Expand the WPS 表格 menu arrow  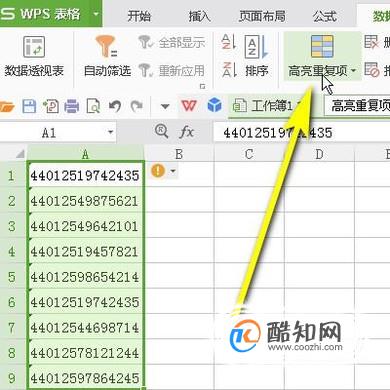click(96, 14)
